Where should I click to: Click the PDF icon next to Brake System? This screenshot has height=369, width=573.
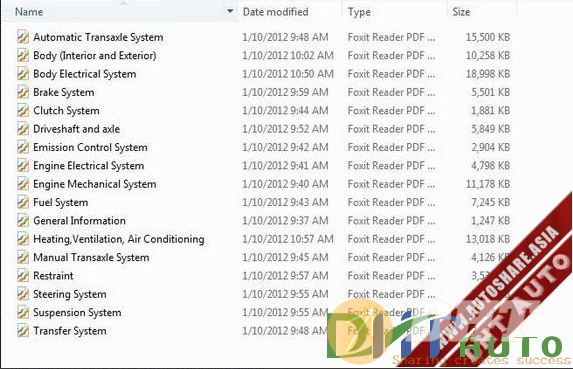point(23,92)
